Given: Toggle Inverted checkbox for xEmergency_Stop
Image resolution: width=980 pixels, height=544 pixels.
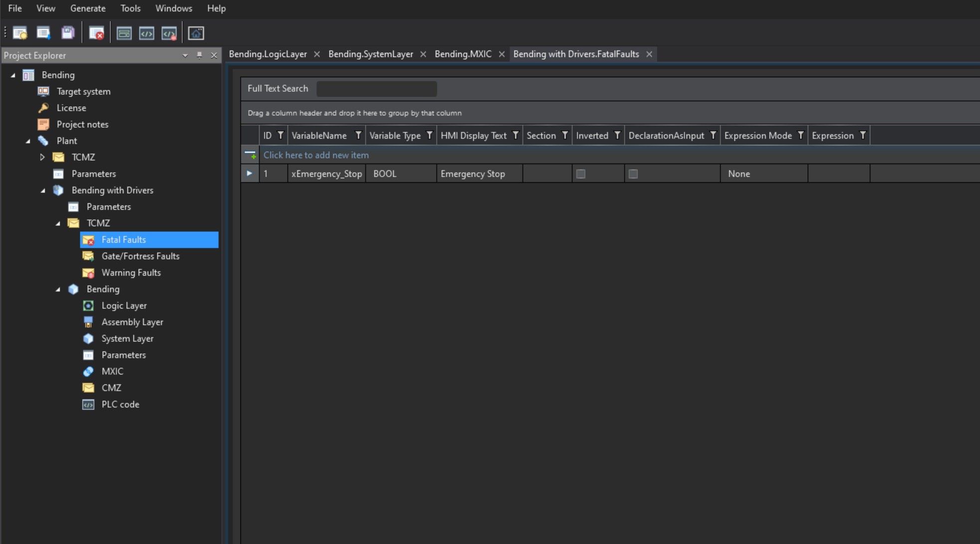Looking at the screenshot, I should pos(581,174).
